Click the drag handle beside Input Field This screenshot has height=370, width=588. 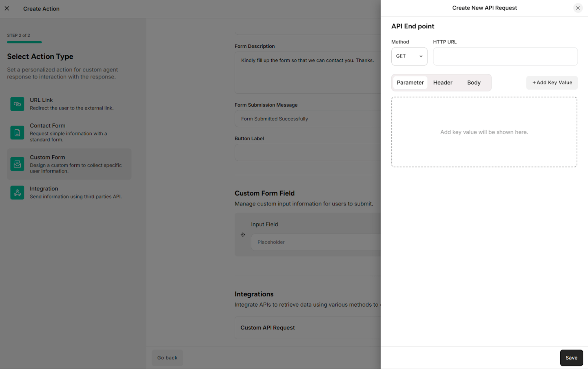[x=243, y=234]
